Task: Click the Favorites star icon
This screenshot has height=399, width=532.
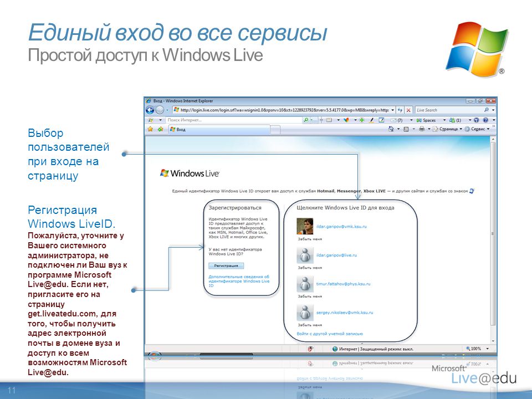Action: tap(151, 129)
